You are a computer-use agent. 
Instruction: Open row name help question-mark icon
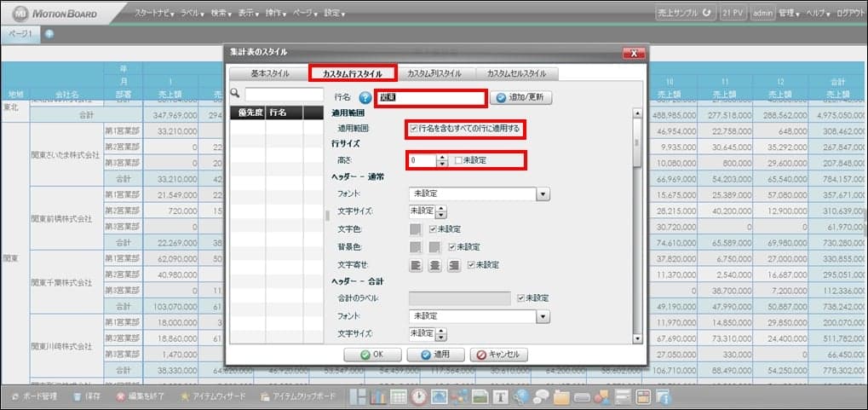(365, 98)
